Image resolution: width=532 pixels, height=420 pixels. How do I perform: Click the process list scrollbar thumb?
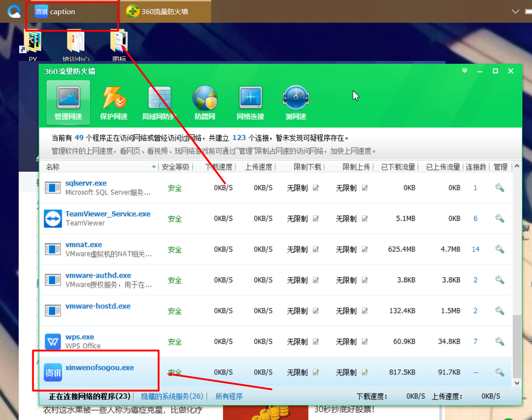[517, 346]
